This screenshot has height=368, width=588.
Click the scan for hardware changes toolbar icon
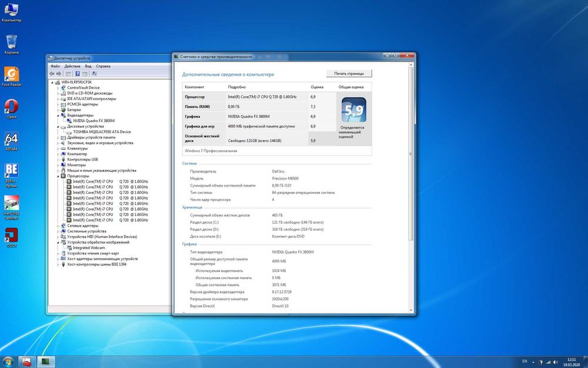(x=94, y=74)
